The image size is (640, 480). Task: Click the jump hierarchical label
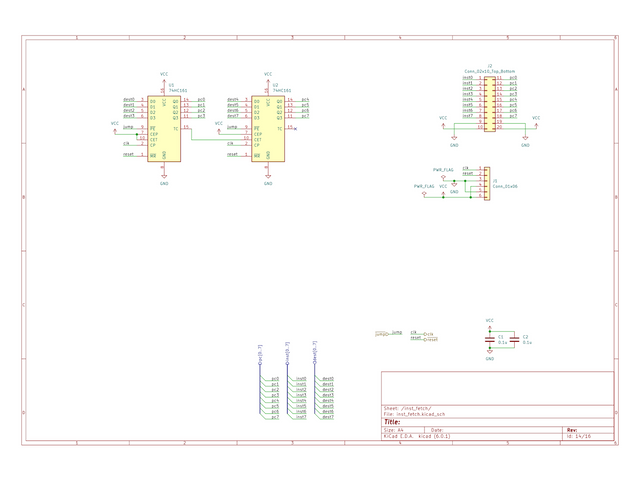[381, 332]
